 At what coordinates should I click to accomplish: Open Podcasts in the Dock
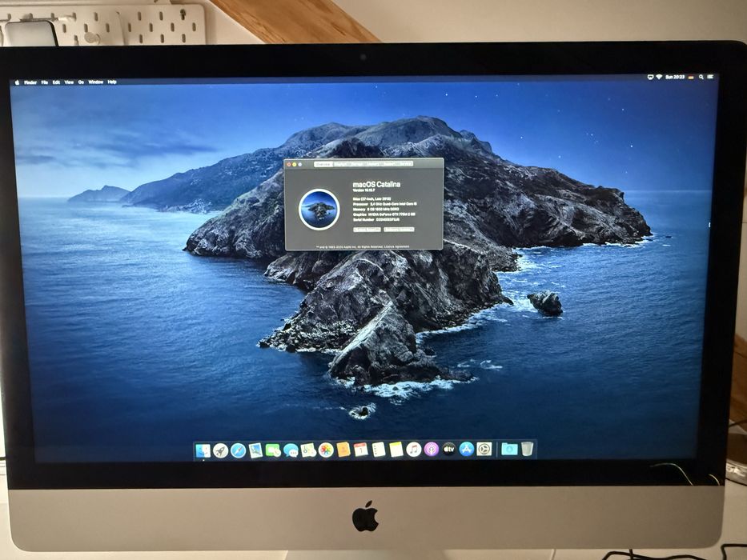tap(431, 449)
